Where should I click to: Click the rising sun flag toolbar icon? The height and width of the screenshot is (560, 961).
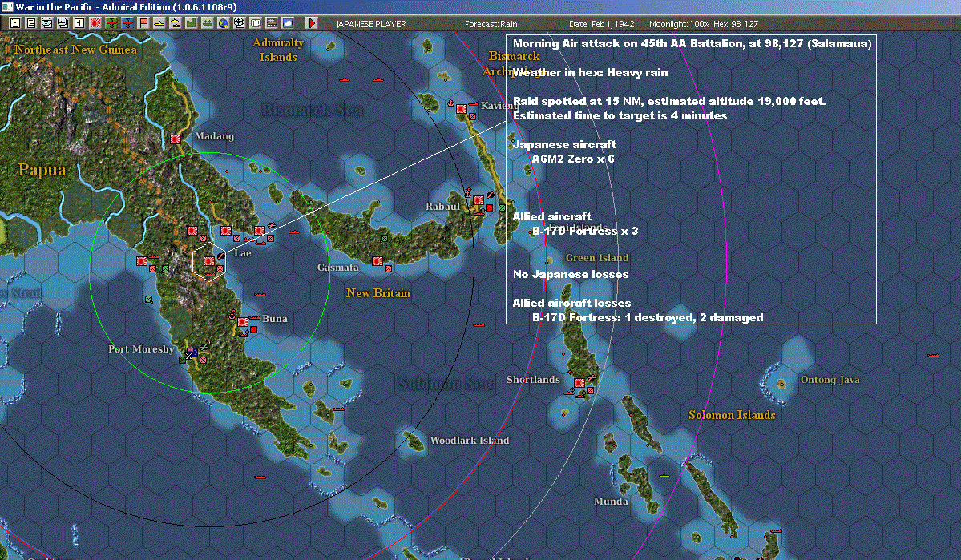(95, 23)
